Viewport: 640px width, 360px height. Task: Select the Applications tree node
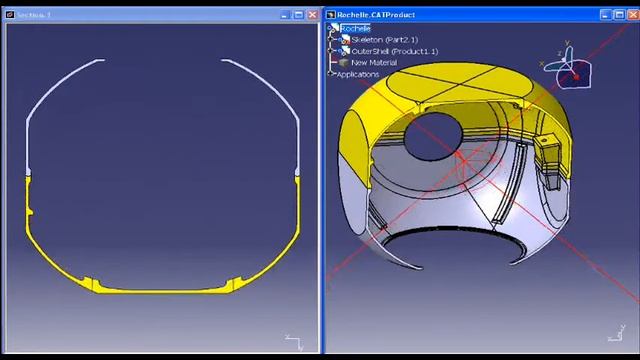[x=358, y=74]
